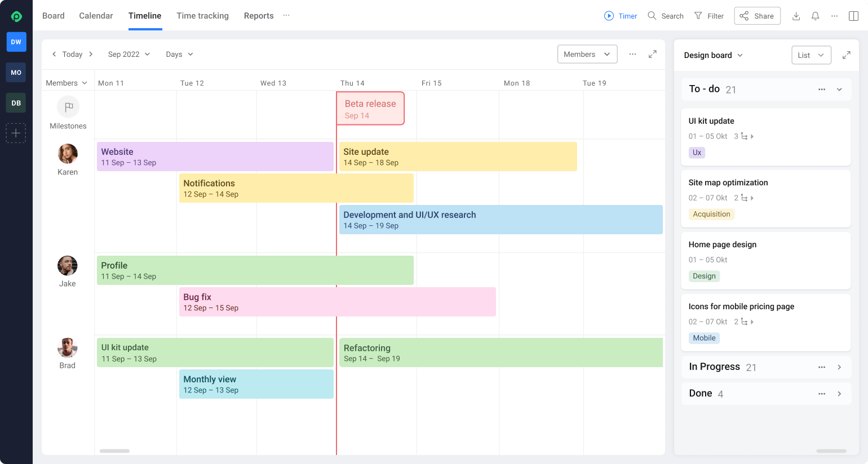Open the Reports tab
Screen dimensions: 868x464
[x=259, y=16]
